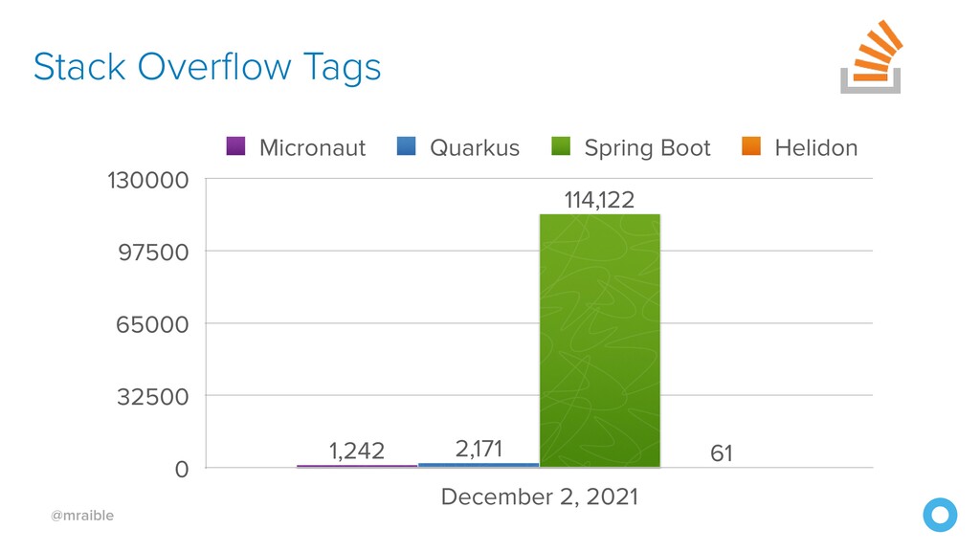The image size is (980, 551).
Task: Click the Stack Overflow logo icon
Action: pyautogui.click(x=871, y=56)
